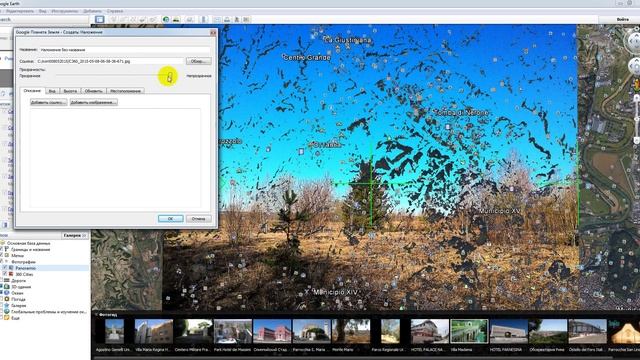Viewport: 640px width, 360px height.
Task: Open the Добавить menu
Action: coord(93,11)
